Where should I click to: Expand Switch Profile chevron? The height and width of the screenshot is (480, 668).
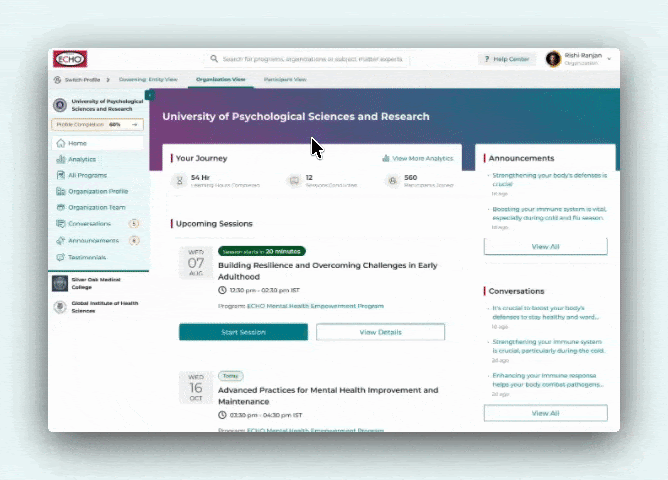pyautogui.click(x=108, y=80)
